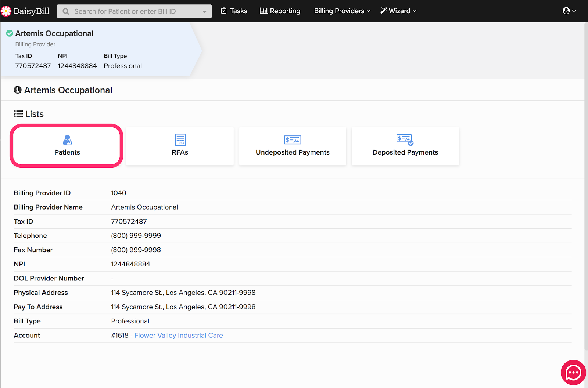
Task: Click the banner NPI value 1244848884
Action: [x=77, y=66]
